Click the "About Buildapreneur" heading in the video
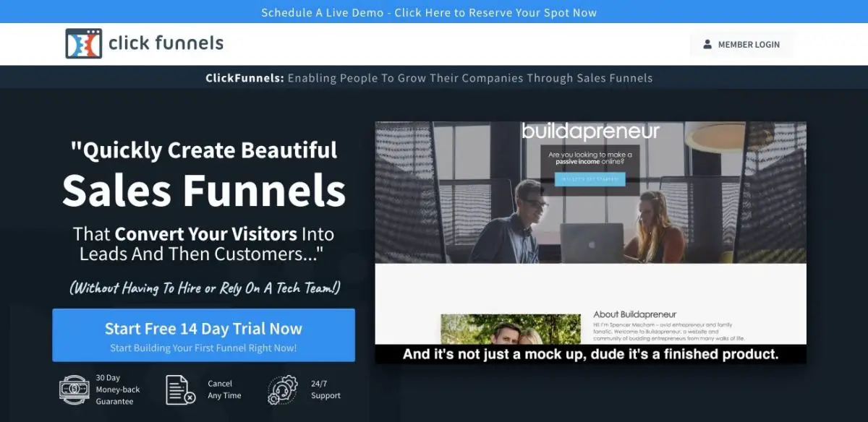The width and height of the screenshot is (868, 422). click(635, 314)
